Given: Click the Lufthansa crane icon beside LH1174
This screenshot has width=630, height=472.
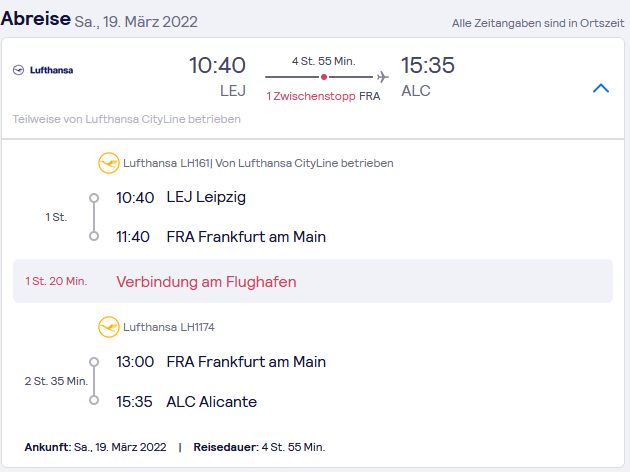Looking at the screenshot, I should 108,327.
